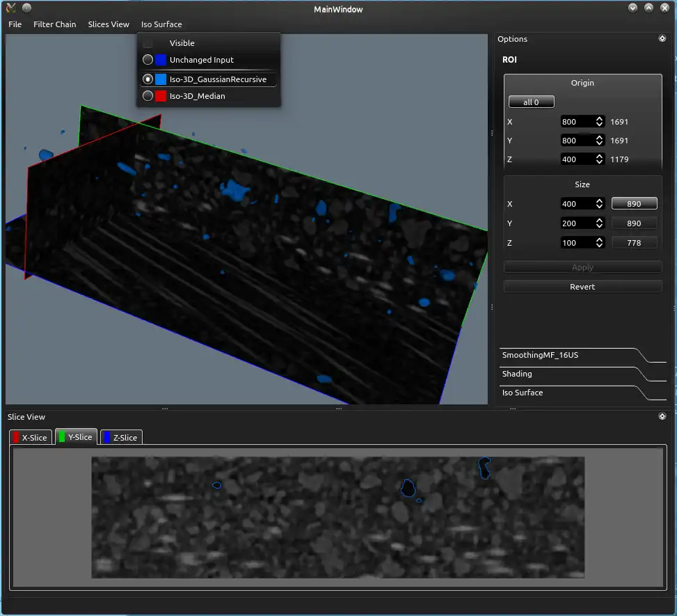
Task: Toggle the Visible checkbox in menu
Action: click(x=148, y=43)
